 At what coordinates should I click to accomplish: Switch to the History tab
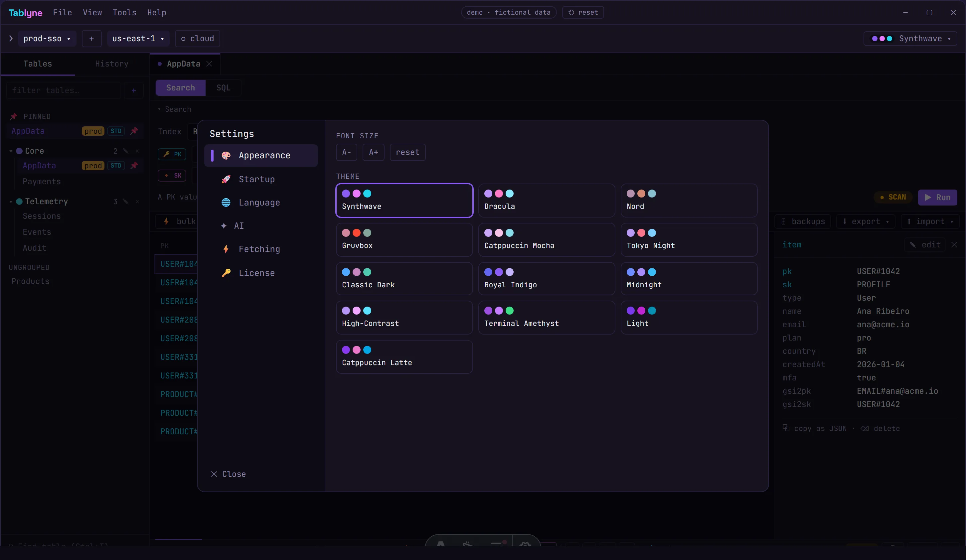112,64
